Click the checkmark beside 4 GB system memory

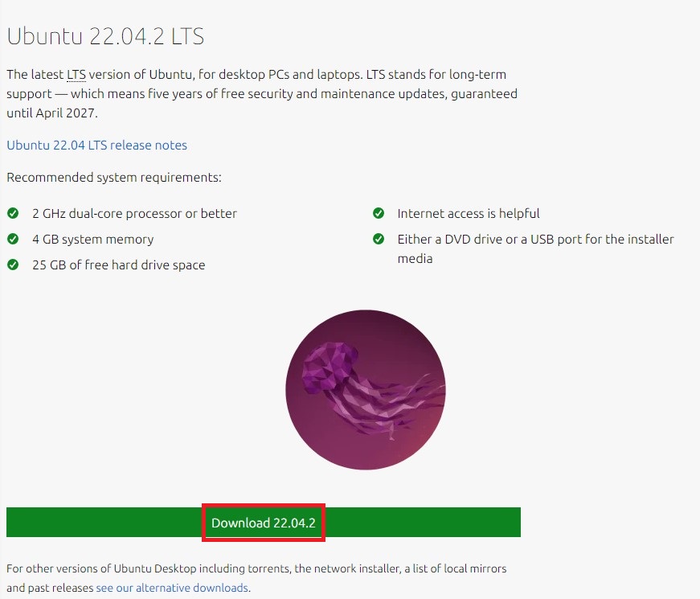pyautogui.click(x=13, y=239)
